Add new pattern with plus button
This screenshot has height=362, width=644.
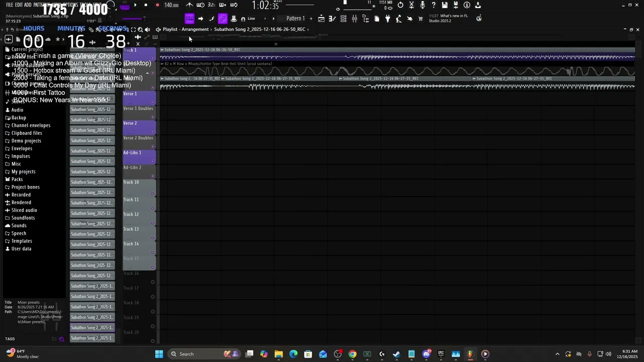tap(310, 19)
